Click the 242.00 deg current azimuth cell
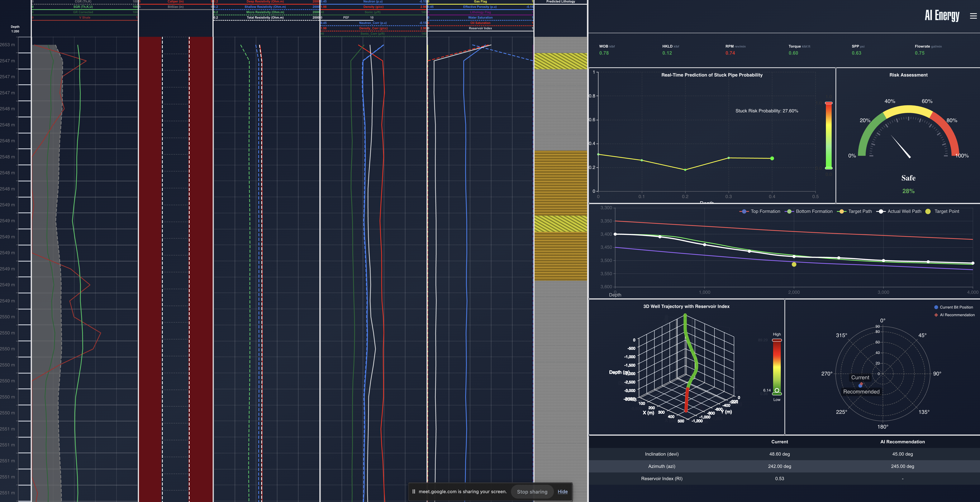980x502 pixels. (x=779, y=466)
